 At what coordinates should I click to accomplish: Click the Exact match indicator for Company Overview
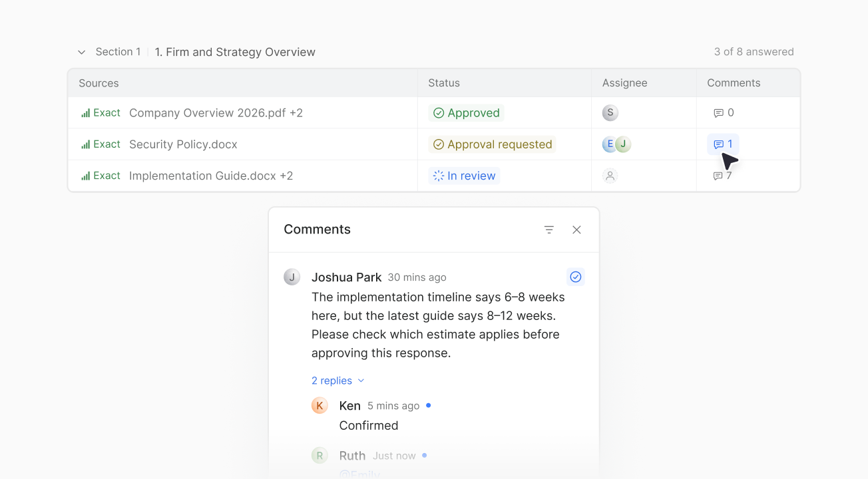tap(101, 113)
